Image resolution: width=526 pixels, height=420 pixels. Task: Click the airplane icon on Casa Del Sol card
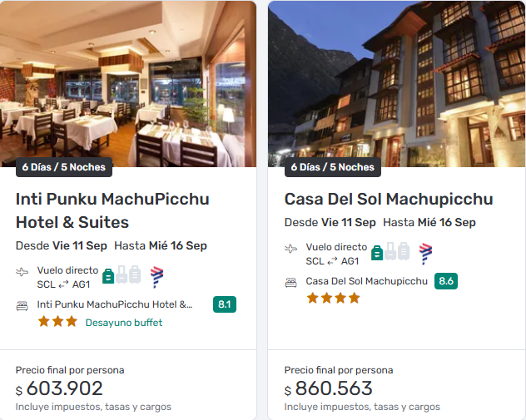[291, 249]
